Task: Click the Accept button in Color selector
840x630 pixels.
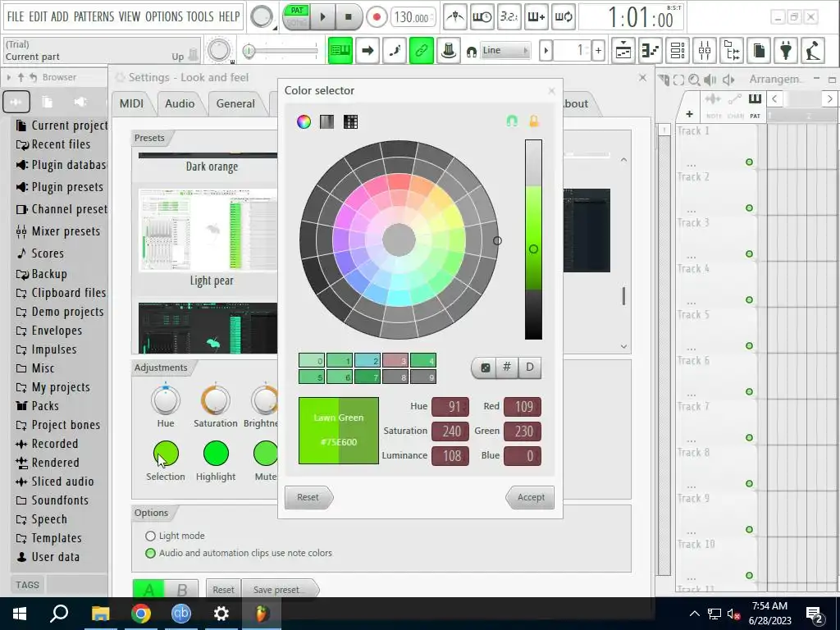Action: [x=531, y=497]
